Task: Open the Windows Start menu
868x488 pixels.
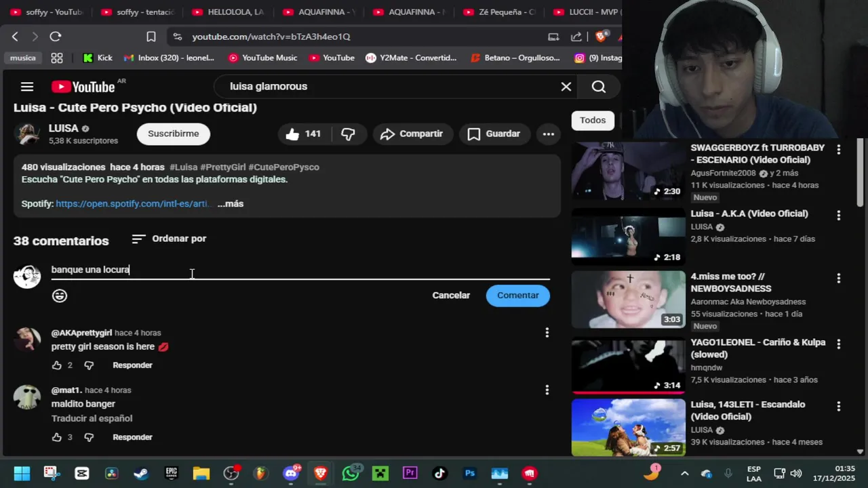Action: point(22,473)
